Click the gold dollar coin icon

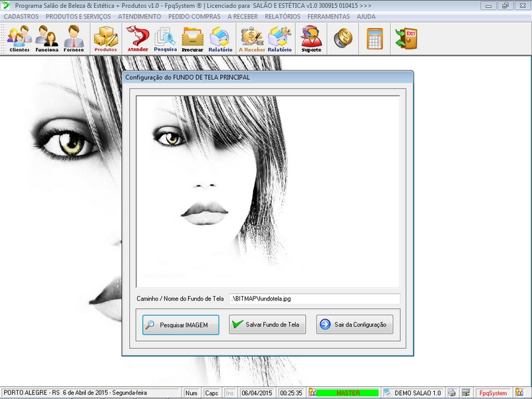click(343, 38)
